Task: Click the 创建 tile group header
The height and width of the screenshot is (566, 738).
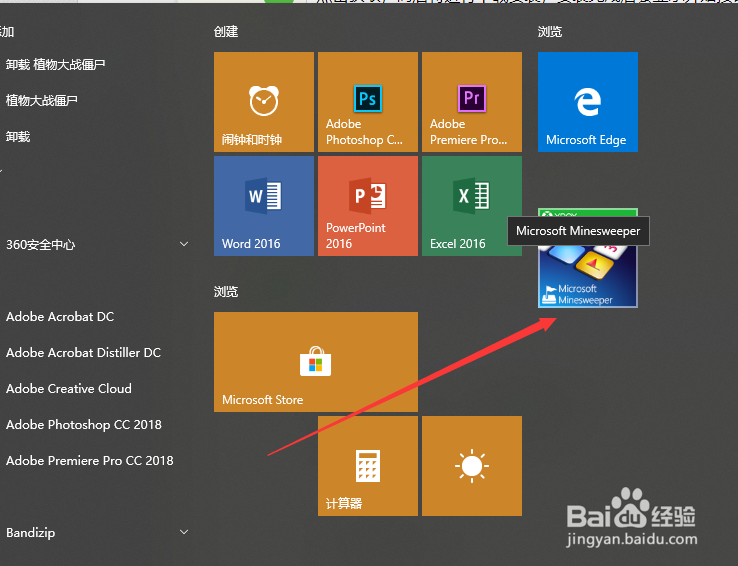Action: [226, 32]
